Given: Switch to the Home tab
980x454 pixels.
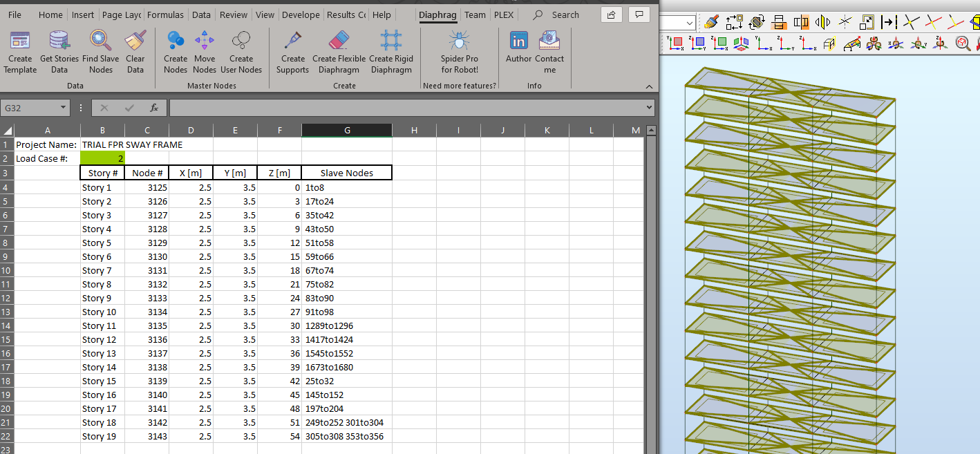Looking at the screenshot, I should tap(50, 15).
